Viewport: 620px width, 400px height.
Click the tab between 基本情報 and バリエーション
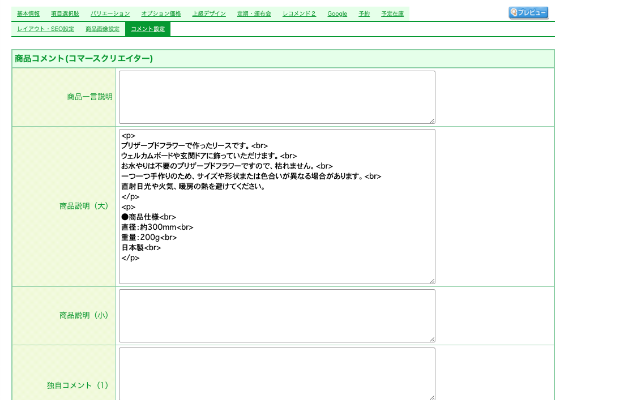65,14
